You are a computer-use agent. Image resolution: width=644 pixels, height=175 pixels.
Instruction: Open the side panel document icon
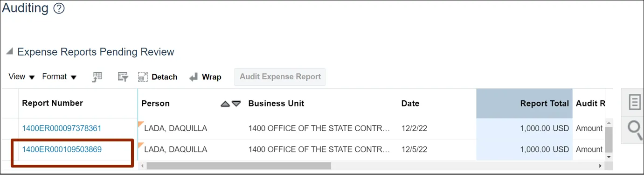635,102
